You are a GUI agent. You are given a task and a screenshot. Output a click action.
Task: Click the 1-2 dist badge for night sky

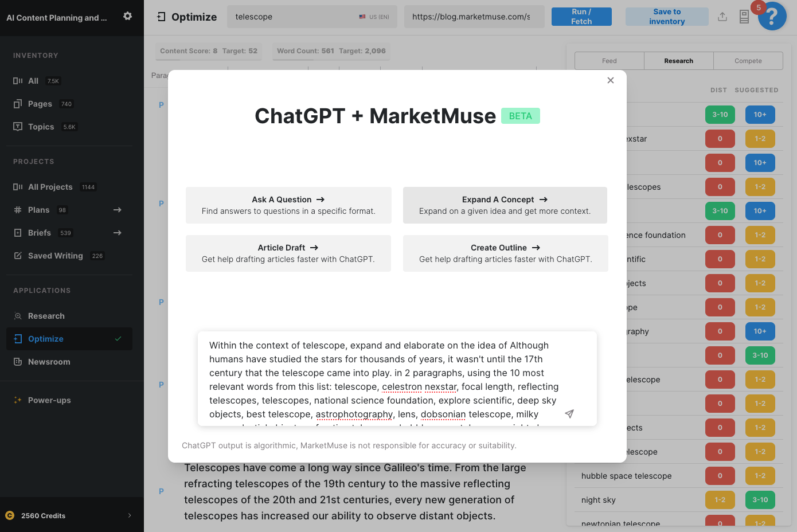click(x=720, y=500)
